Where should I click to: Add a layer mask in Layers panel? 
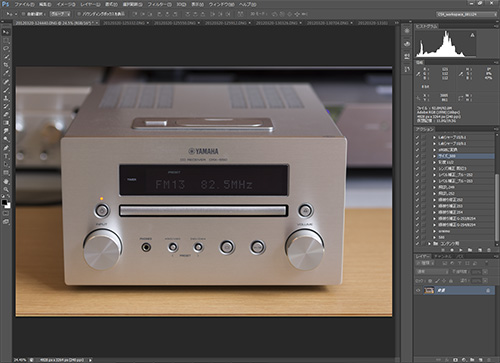(455, 360)
